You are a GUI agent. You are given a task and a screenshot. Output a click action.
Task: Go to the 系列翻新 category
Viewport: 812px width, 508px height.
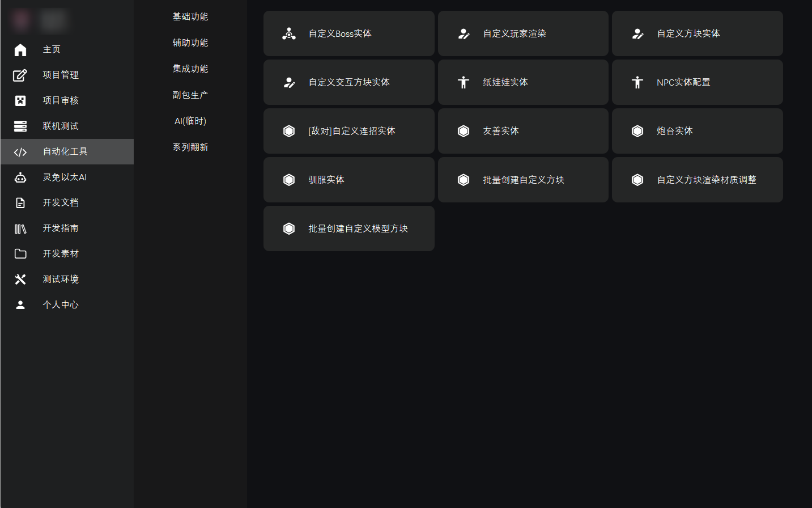[x=190, y=147]
